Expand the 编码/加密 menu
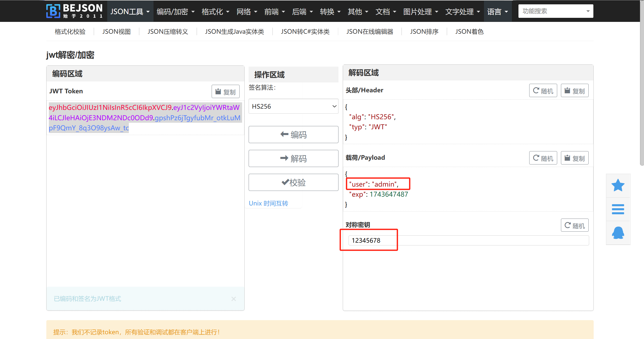Image resolution: width=644 pixels, height=339 pixels. [175, 12]
